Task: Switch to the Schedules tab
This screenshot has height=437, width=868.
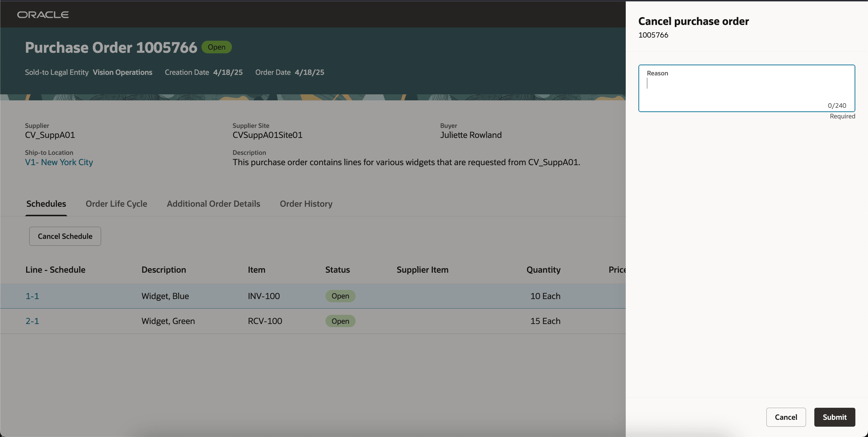Action: coord(46,204)
